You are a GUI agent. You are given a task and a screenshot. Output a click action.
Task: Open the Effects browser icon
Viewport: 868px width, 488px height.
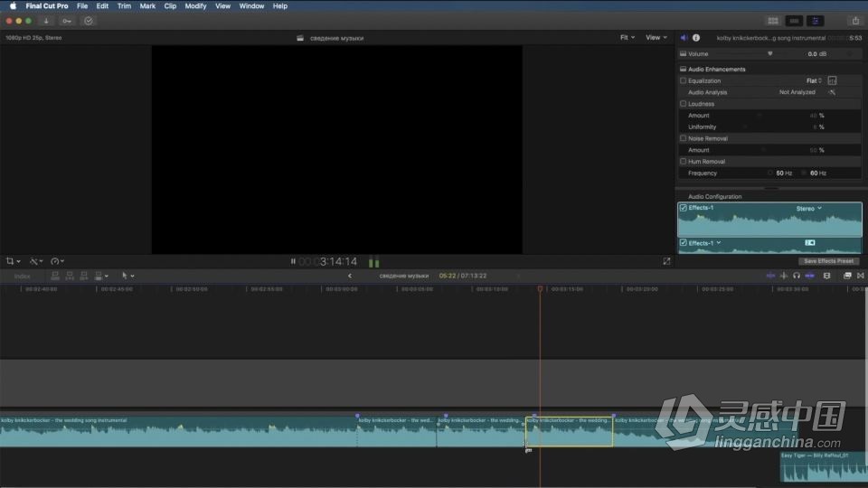click(x=847, y=276)
